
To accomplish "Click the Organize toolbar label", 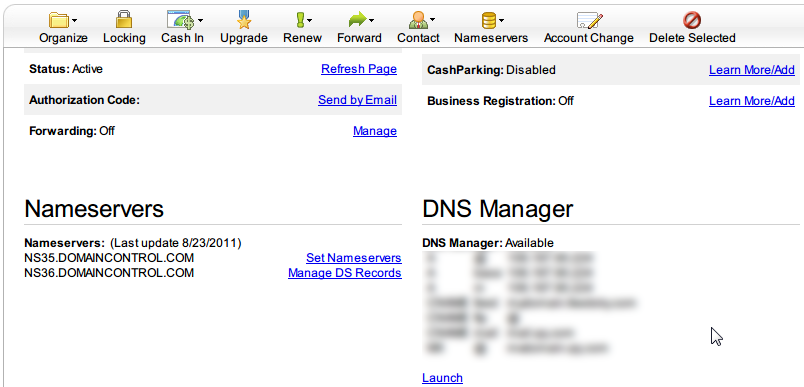I will pos(64,38).
